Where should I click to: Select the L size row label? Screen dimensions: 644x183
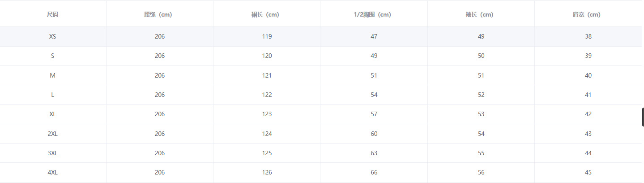(x=52, y=95)
